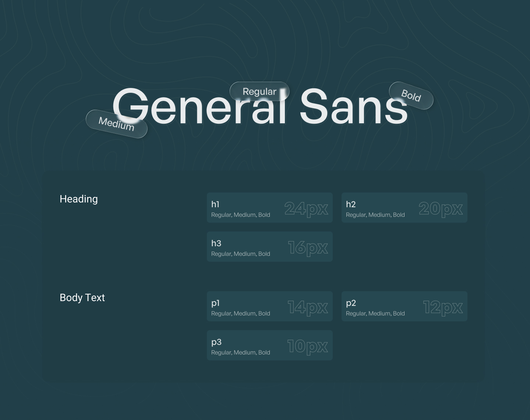Click the h3 label in its card
This screenshot has height=420, width=530.
click(216, 243)
